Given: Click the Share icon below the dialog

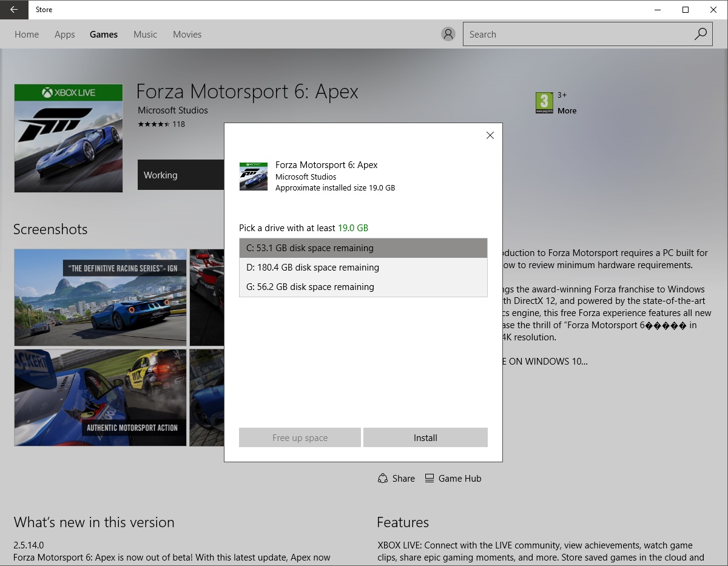Looking at the screenshot, I should pyautogui.click(x=383, y=478).
